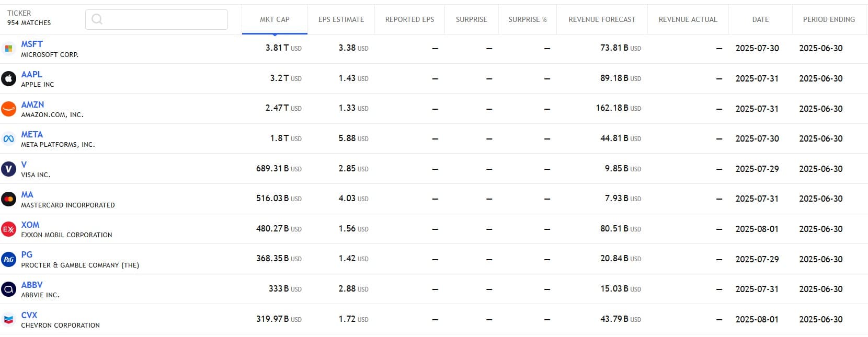
Task: Sort by the REVENUE FORECAST column
Action: [x=602, y=19]
